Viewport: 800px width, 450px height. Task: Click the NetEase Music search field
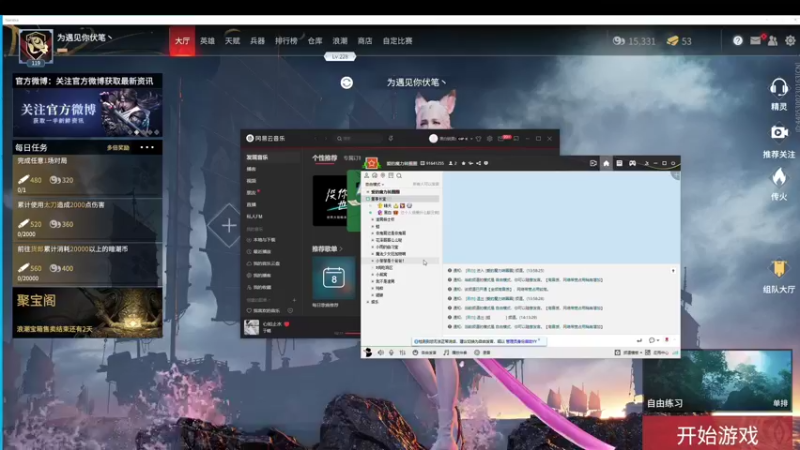(x=358, y=138)
